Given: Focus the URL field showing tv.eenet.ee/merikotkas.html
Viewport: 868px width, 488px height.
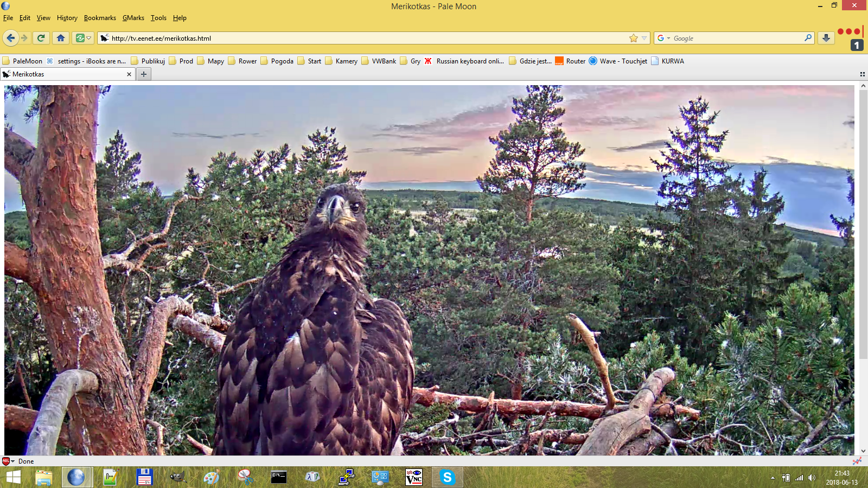Looking at the screenshot, I should coord(368,38).
